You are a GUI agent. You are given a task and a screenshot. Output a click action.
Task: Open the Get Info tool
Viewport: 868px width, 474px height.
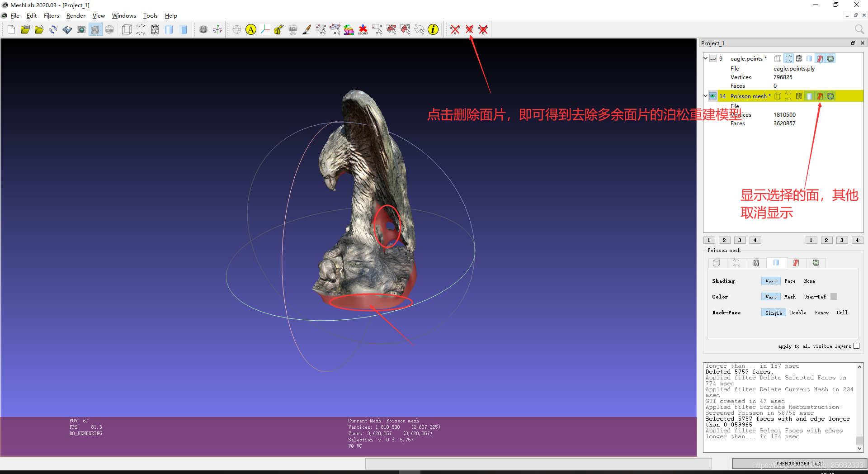tap(433, 30)
